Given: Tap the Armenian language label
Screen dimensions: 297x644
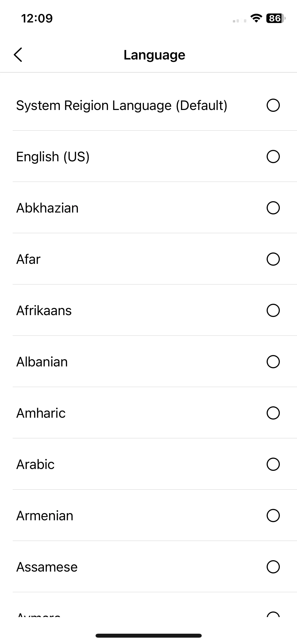Looking at the screenshot, I should coord(45,516).
